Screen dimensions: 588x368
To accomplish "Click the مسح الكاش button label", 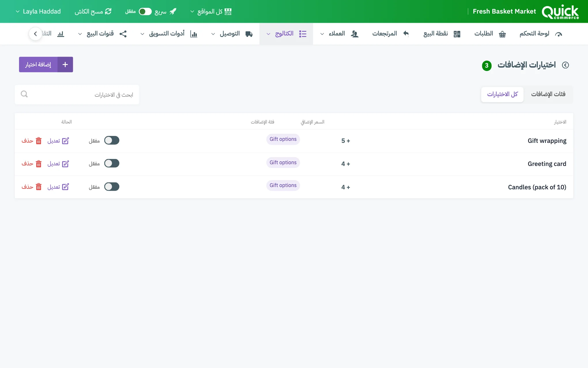I will (89, 12).
